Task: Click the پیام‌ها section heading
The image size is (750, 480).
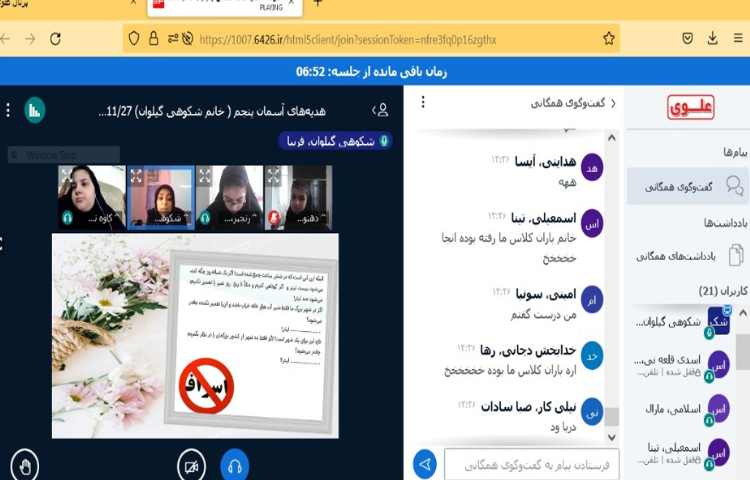Action: click(x=735, y=152)
